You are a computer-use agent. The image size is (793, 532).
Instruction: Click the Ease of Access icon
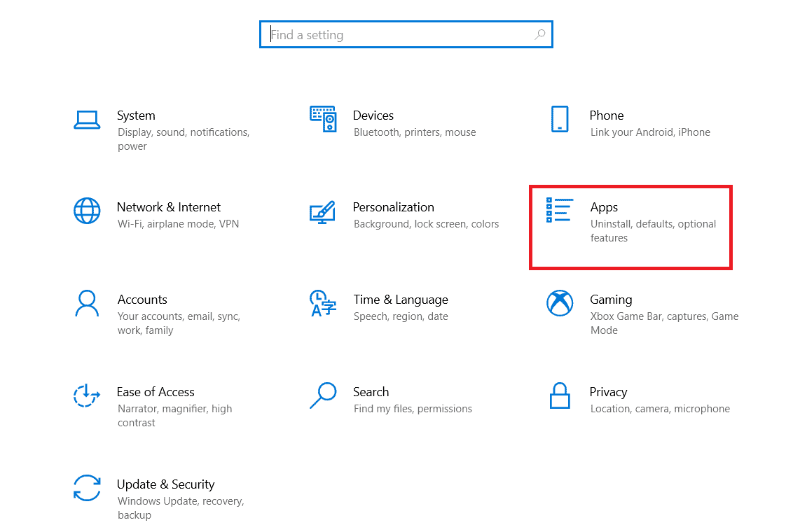coord(87,395)
